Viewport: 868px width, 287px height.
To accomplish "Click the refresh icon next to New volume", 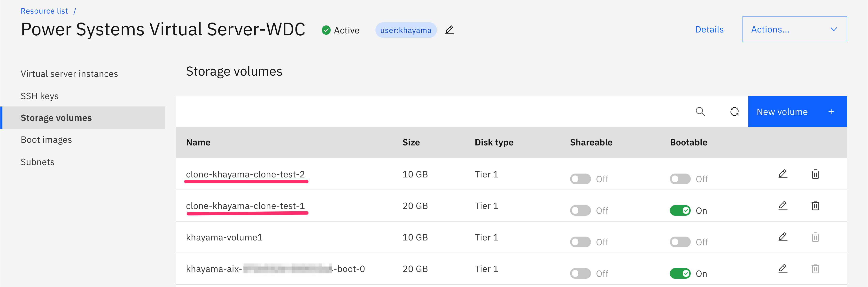I will 734,112.
